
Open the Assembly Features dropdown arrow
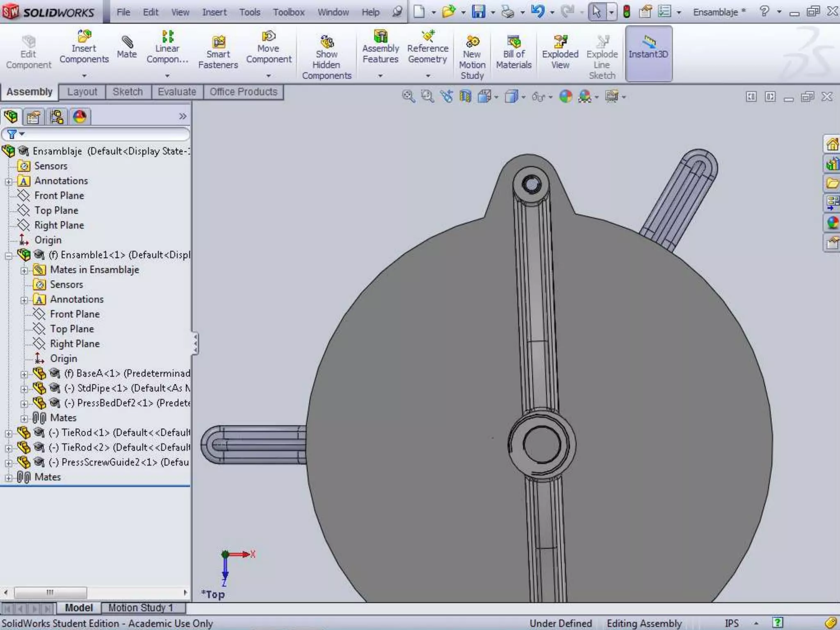point(380,76)
